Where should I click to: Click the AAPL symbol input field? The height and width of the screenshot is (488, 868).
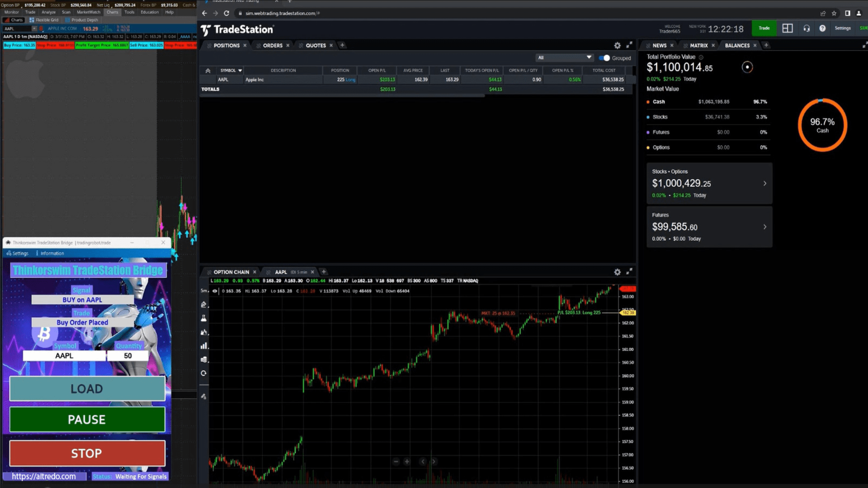point(64,356)
